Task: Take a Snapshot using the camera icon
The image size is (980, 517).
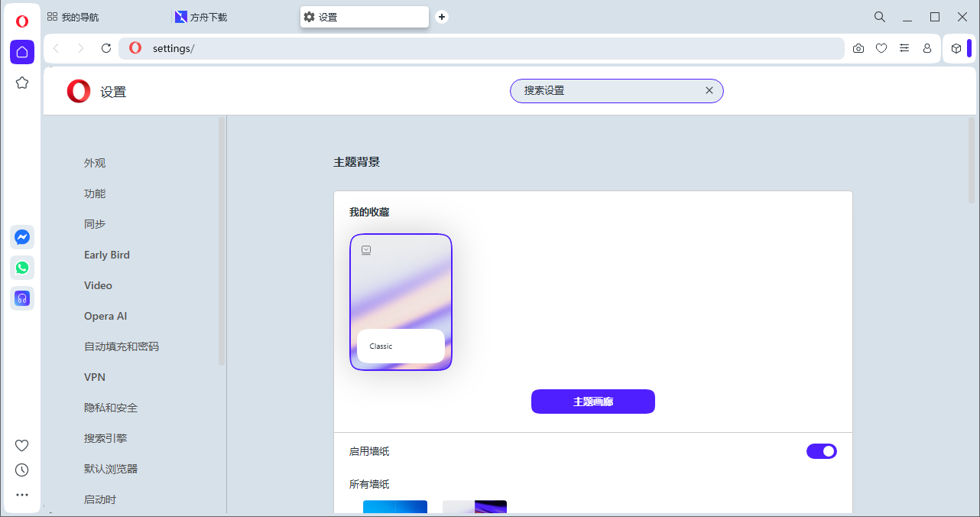Action: point(858,48)
